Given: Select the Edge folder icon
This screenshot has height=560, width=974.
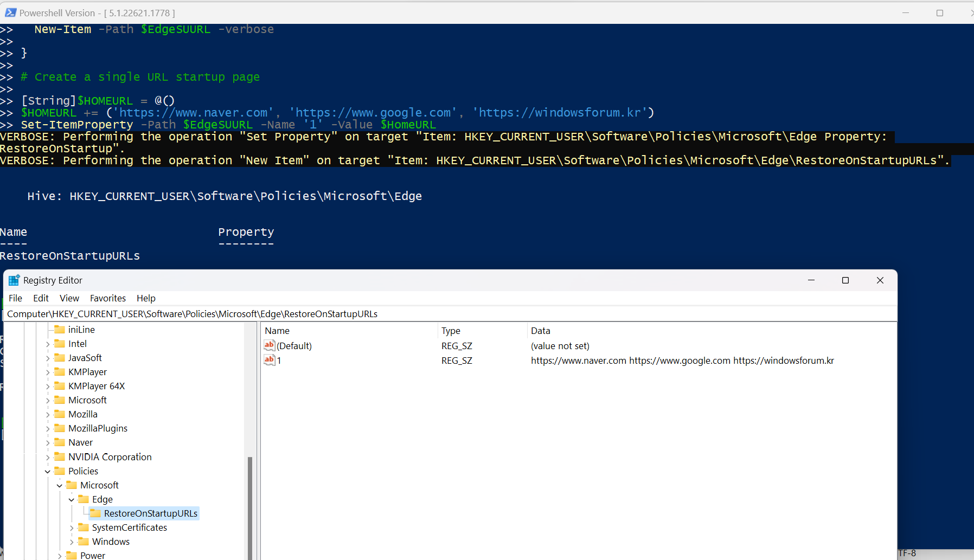Looking at the screenshot, I should coord(84,499).
